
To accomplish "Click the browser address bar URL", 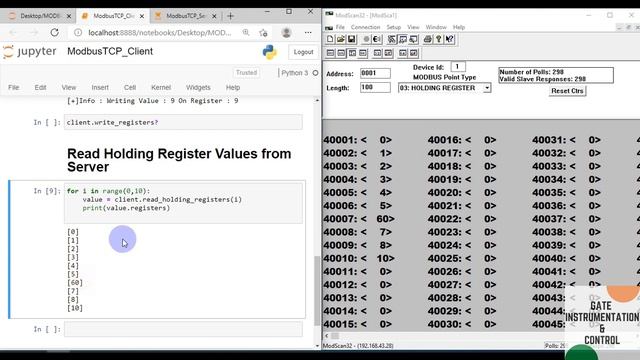I will (x=160, y=33).
